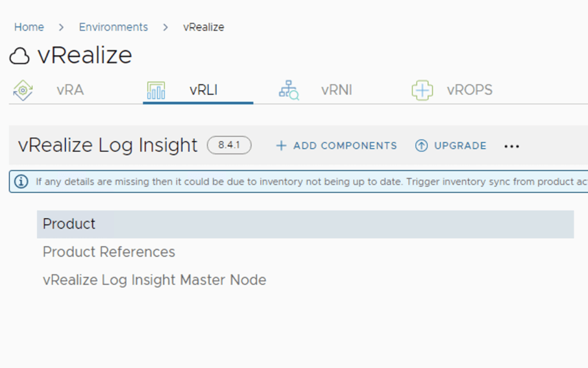Click the vRLI bar chart icon
Screen dimensions: 588x368
tap(156, 91)
